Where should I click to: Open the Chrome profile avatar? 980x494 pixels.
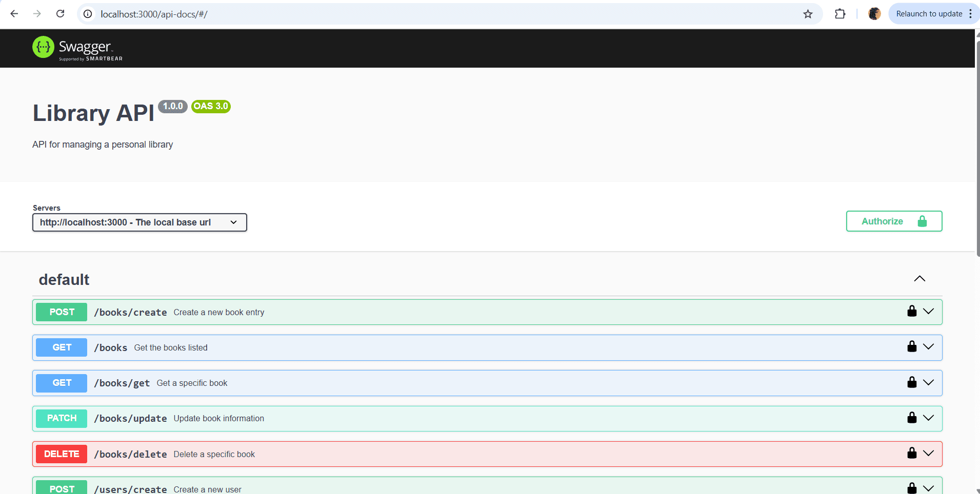click(874, 14)
